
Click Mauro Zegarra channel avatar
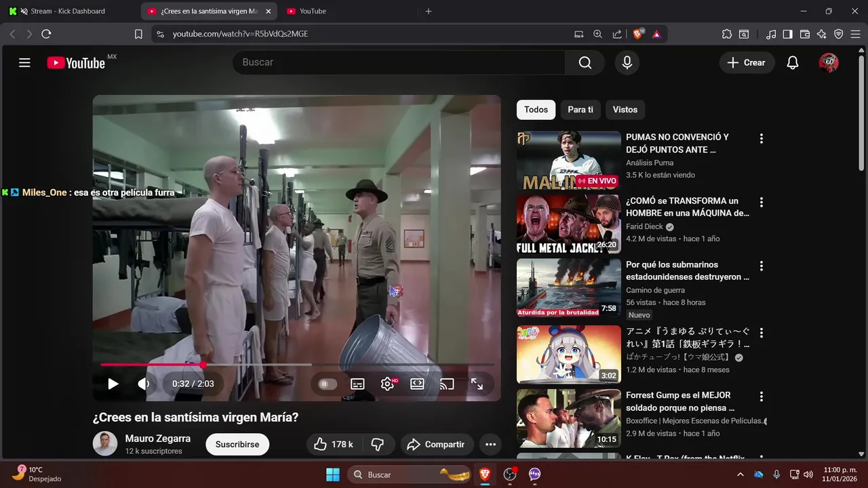[105, 444]
